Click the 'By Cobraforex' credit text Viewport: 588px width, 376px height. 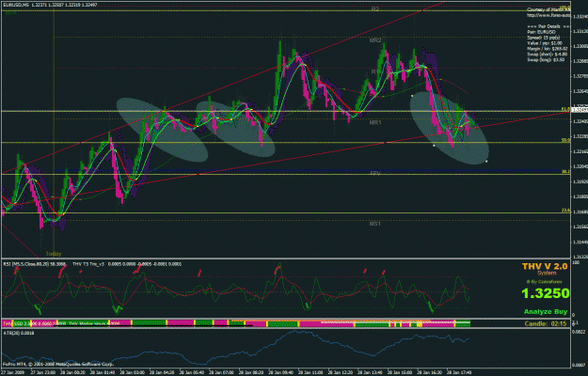click(546, 282)
